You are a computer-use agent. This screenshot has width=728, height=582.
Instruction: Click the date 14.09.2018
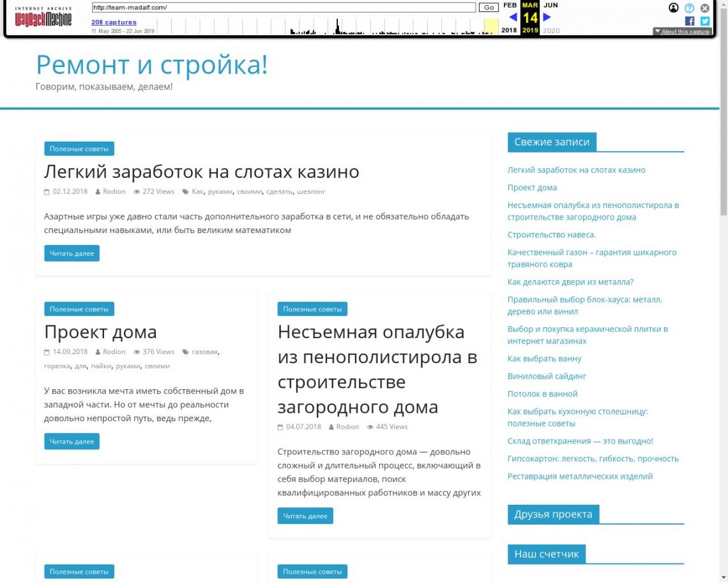pos(70,352)
